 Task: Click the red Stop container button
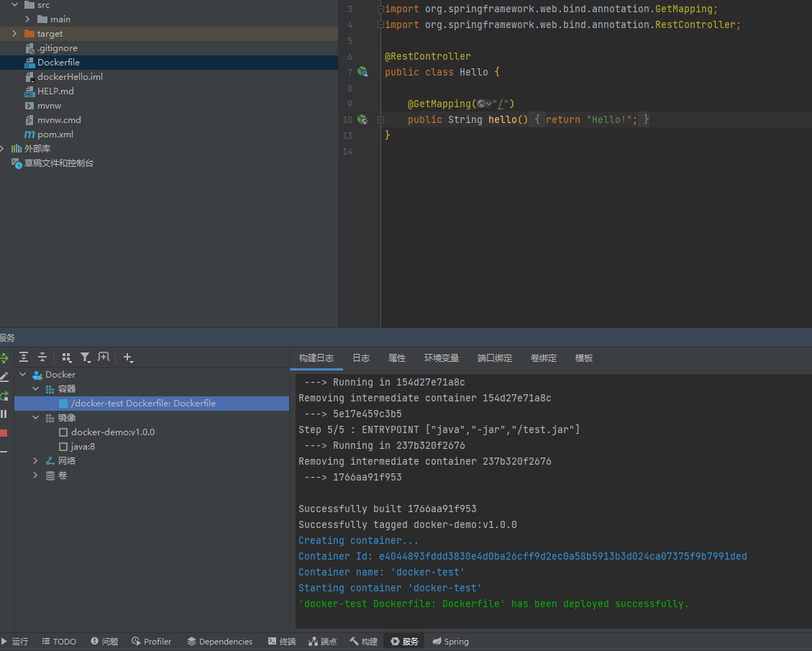(4, 433)
